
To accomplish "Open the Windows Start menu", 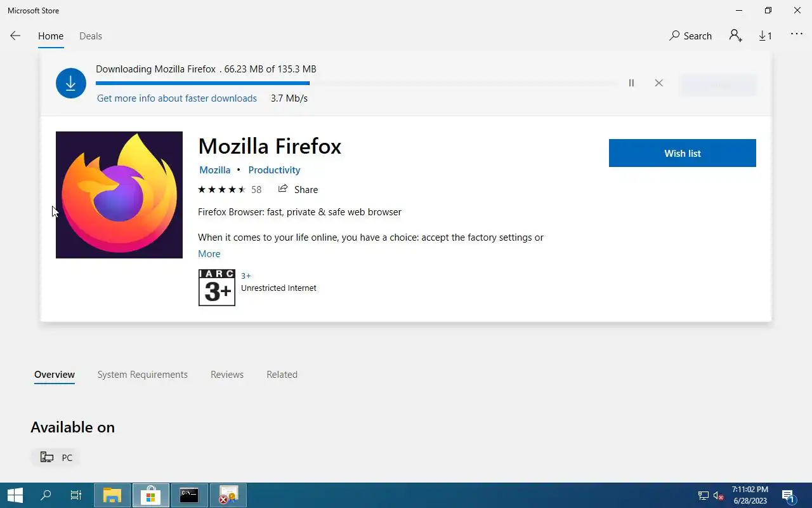I will point(15,495).
